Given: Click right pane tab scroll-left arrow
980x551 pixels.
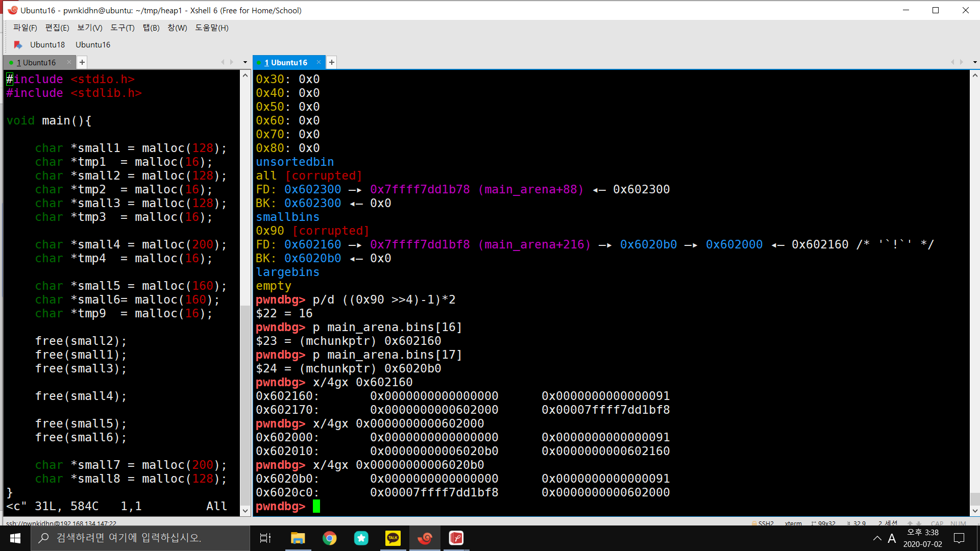Looking at the screenshot, I should coord(952,62).
